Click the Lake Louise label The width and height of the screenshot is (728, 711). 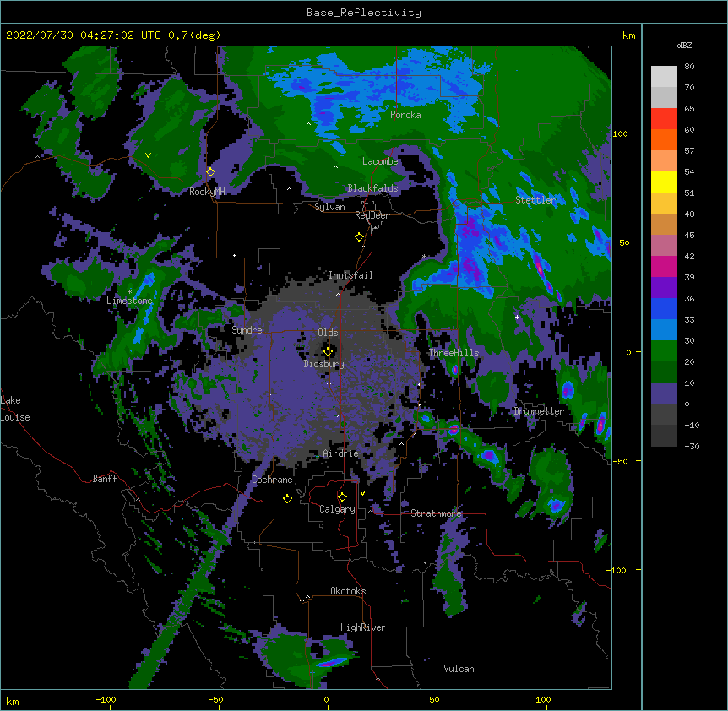click(15, 409)
